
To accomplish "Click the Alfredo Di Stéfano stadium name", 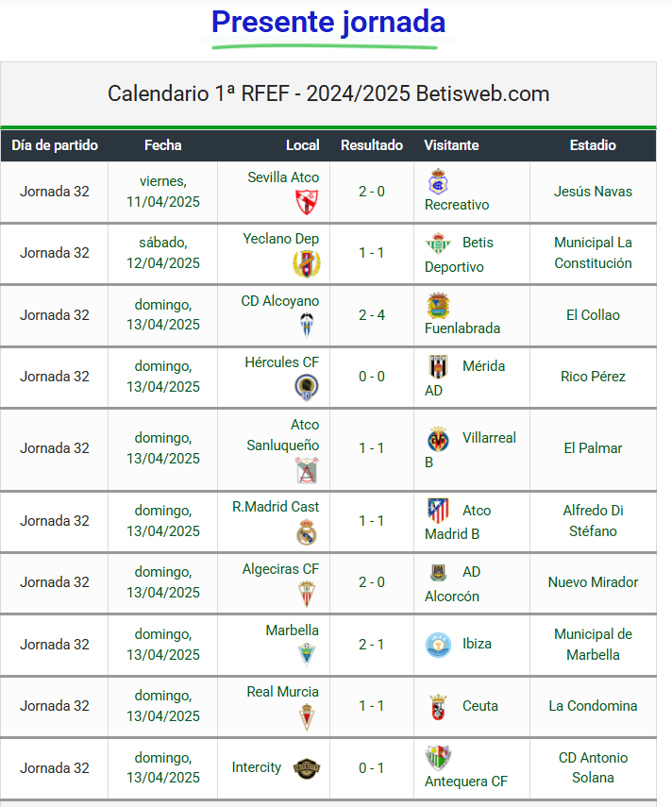I will tap(593, 521).
